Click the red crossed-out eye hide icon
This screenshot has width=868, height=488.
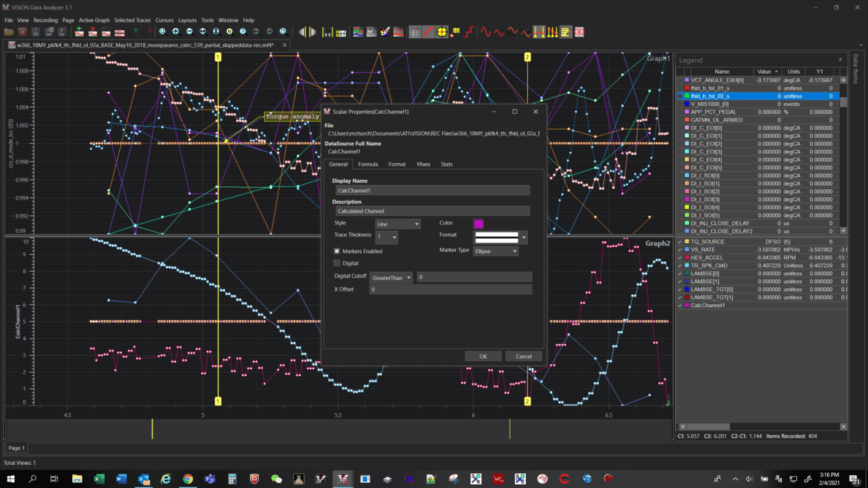(x=579, y=32)
